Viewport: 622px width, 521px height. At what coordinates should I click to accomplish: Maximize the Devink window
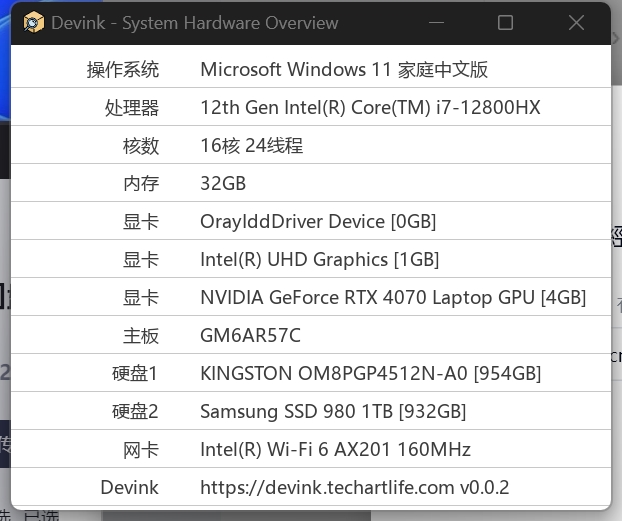[505, 23]
